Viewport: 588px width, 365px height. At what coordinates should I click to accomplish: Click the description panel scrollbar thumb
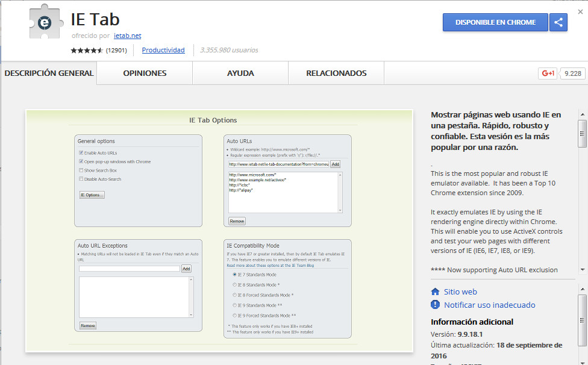tap(582, 133)
